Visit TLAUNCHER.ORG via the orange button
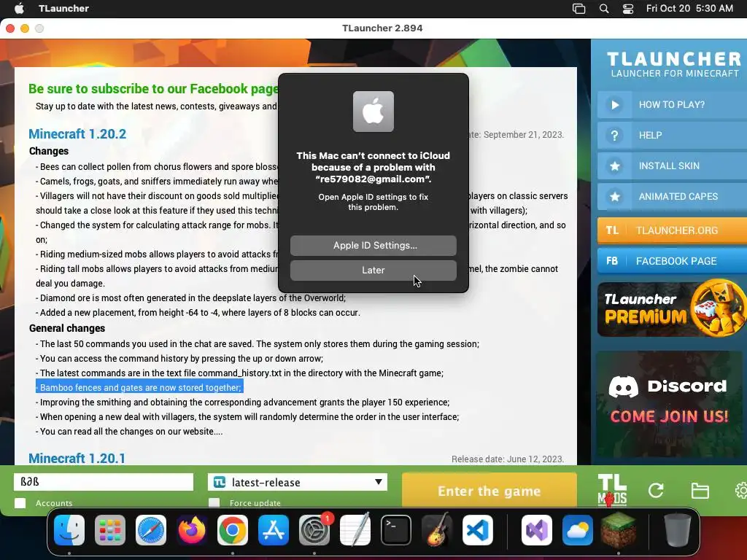This screenshot has width=747, height=560. point(672,230)
